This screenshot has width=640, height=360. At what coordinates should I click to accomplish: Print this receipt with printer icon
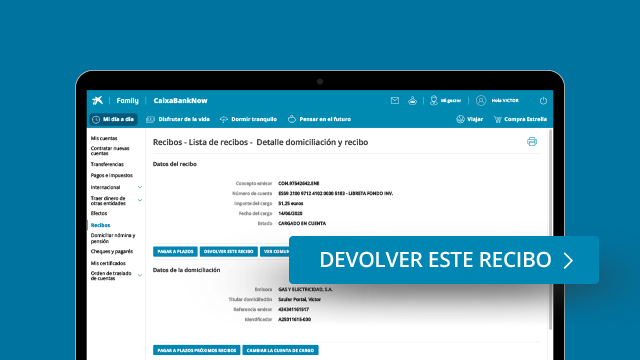tap(532, 142)
